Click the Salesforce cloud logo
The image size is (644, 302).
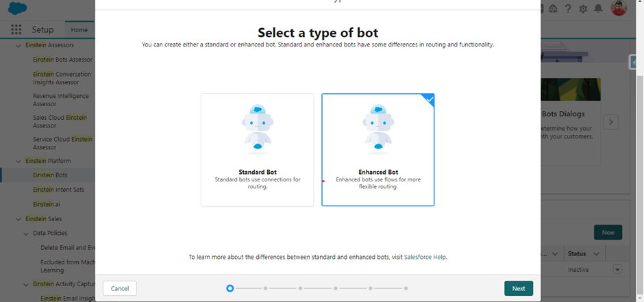[x=17, y=8]
